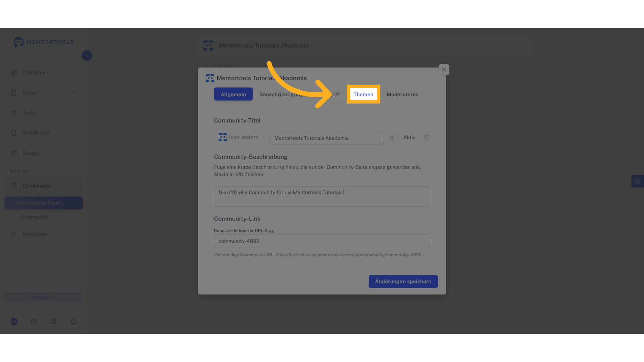Click the info icon next to Aktiv

[x=427, y=138]
